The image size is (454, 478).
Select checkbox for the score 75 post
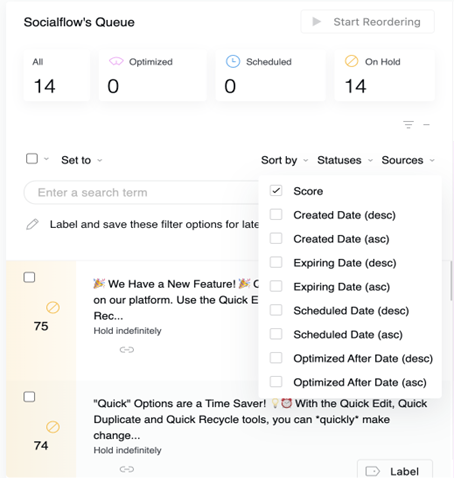(x=29, y=277)
